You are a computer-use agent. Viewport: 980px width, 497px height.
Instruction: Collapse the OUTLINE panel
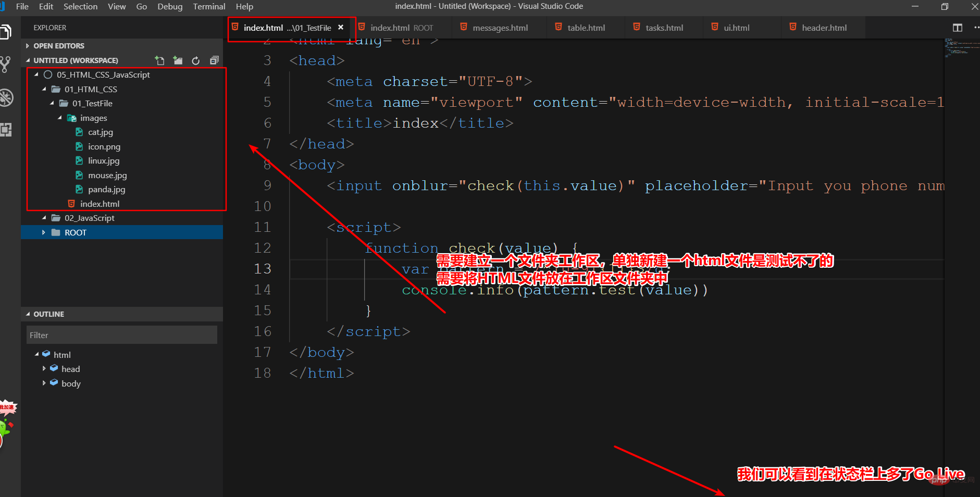click(x=28, y=314)
